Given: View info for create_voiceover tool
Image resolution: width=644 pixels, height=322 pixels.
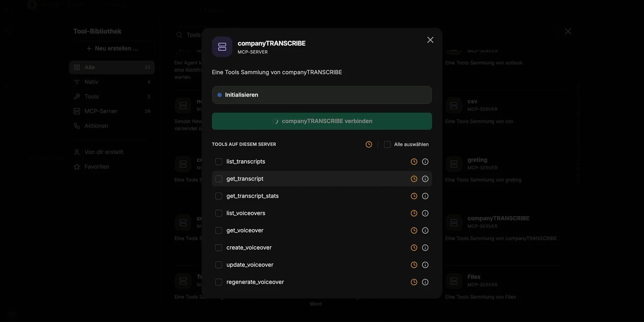Looking at the screenshot, I should (425, 248).
